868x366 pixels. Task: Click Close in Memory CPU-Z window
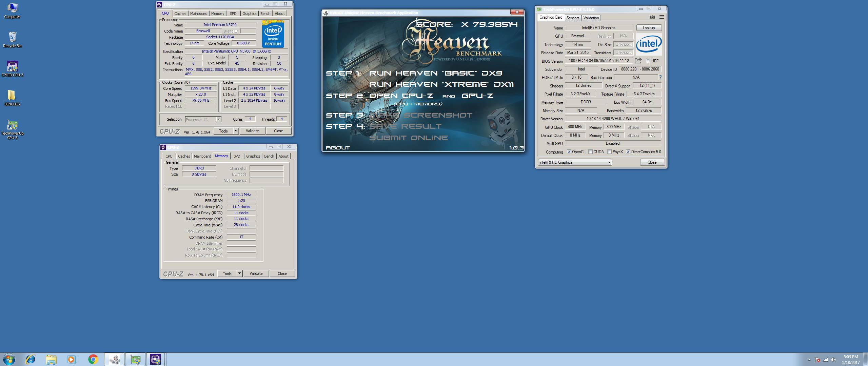click(x=282, y=273)
